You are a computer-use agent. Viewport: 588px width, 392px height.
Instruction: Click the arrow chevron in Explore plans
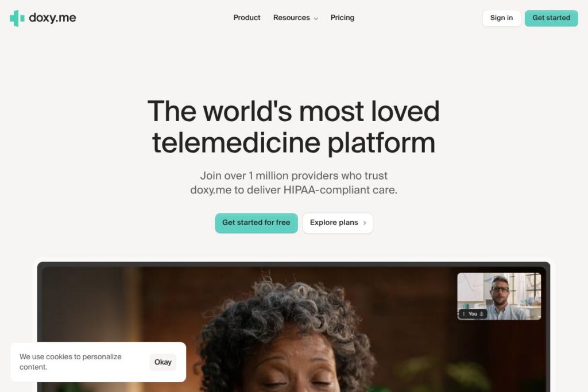tap(365, 223)
